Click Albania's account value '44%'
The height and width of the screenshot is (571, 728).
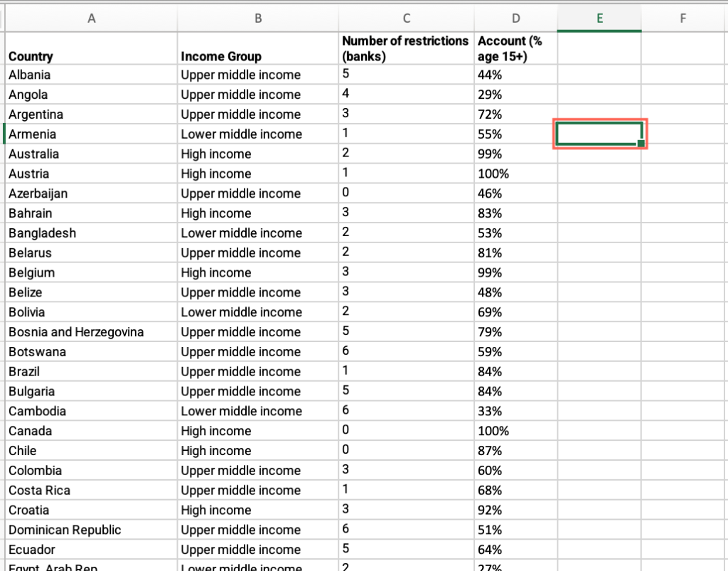coord(516,75)
